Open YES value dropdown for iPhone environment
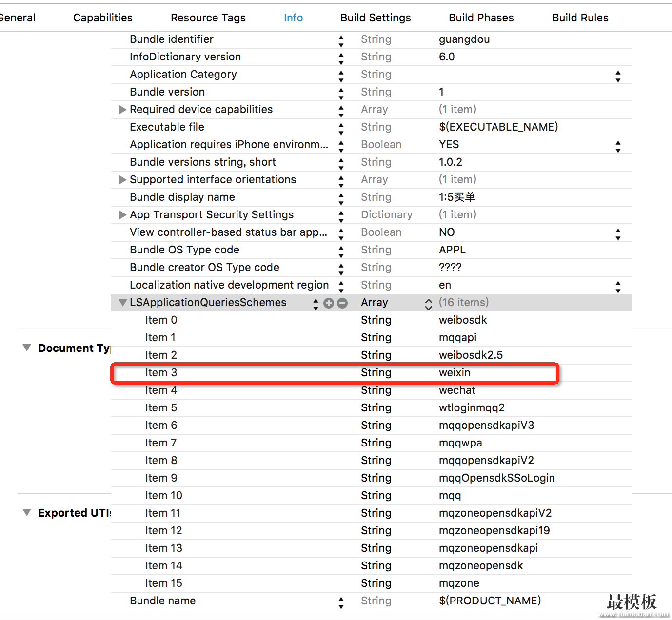 [x=618, y=146]
